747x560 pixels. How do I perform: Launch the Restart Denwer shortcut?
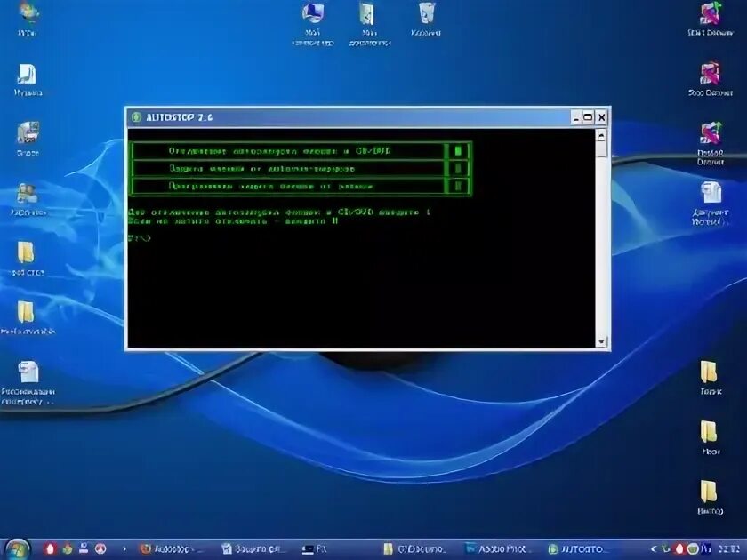[x=710, y=144]
